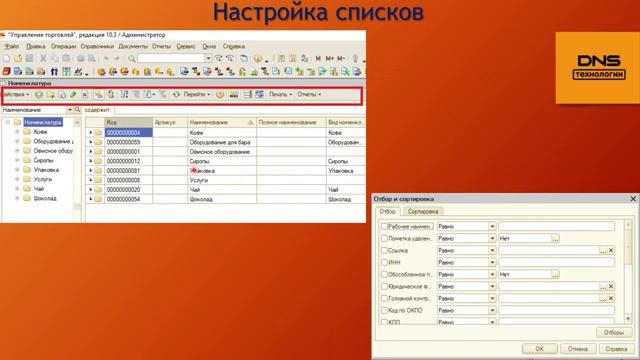Image resolution: width=640 pixels, height=360 pixels.
Task: Click Справка button in the filter dialog
Action: (x=616, y=349)
